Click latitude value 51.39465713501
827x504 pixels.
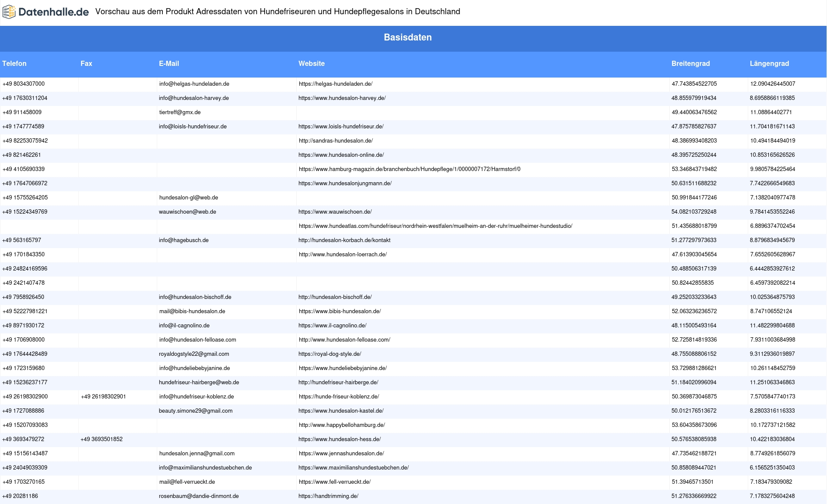[693, 482]
